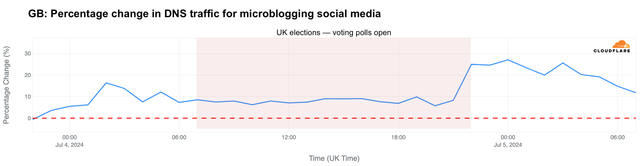Click the 0 label on the y-axis
The width and height of the screenshot is (644, 166).
(29, 118)
